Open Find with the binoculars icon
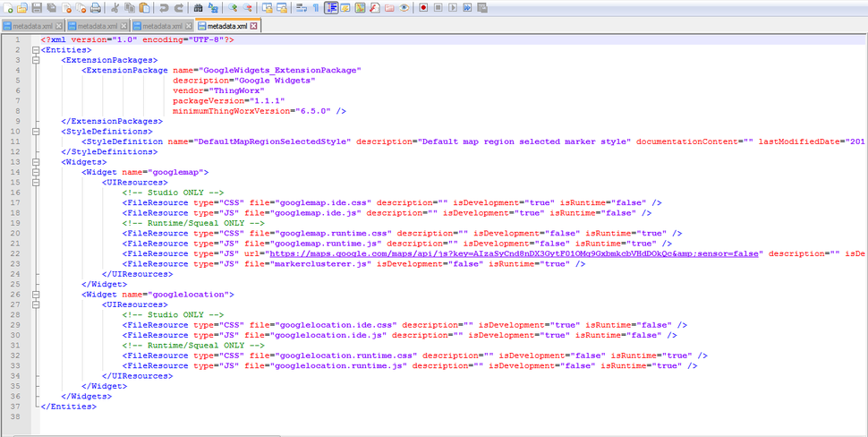Viewport: 868px width, 437px height. pyautogui.click(x=198, y=8)
